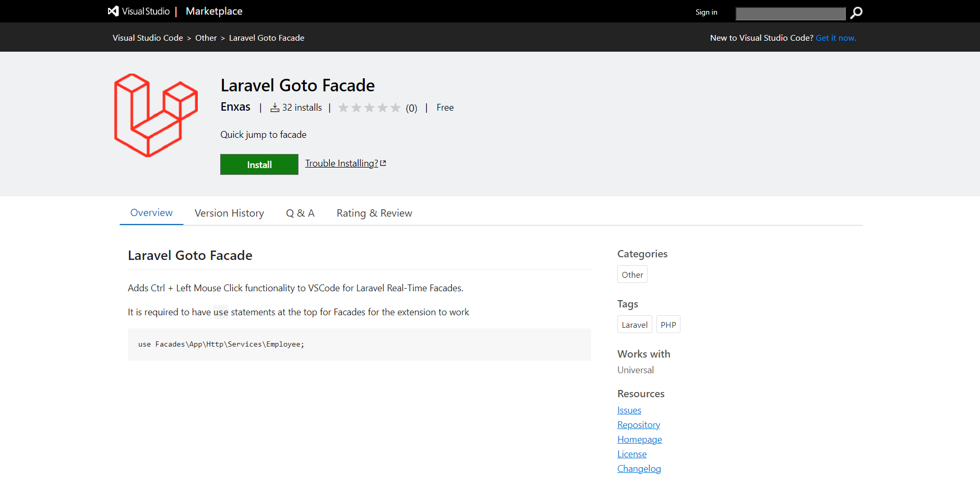Open the Changelog resource link
This screenshot has width=980, height=487.
[x=639, y=469]
